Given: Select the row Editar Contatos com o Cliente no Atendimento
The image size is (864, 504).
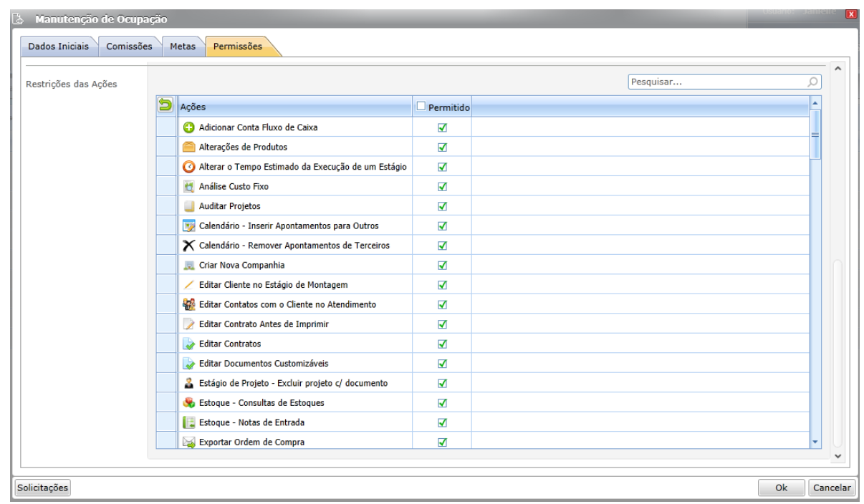Looking at the screenshot, I should point(483,304).
